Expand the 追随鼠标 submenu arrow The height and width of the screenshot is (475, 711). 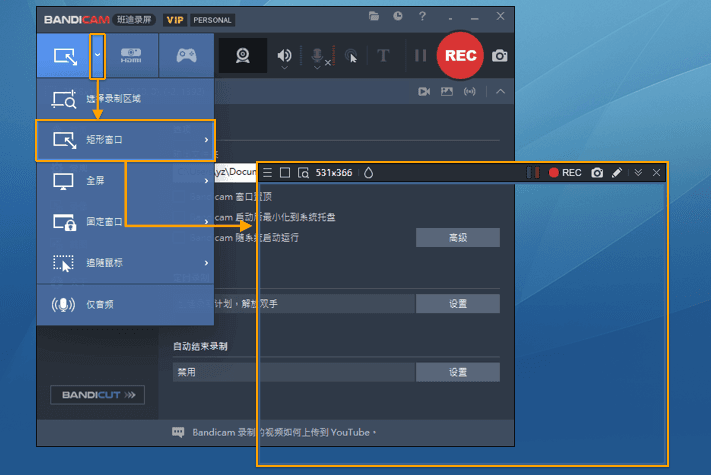click(206, 263)
